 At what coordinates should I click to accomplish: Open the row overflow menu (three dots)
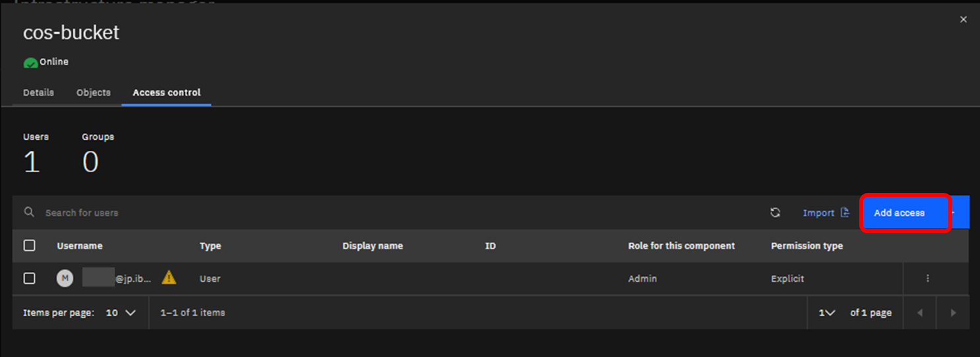click(x=927, y=279)
